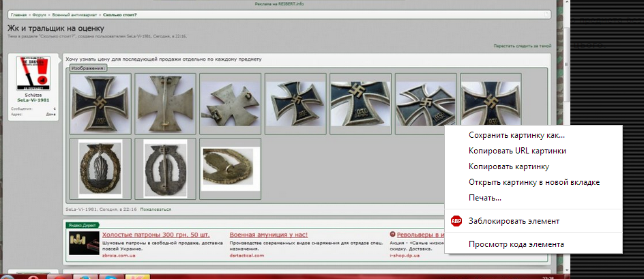Screen dimensions: 644x279
Task: Click 'Реклама на REIBERT.info' link at top
Action: (x=279, y=4)
